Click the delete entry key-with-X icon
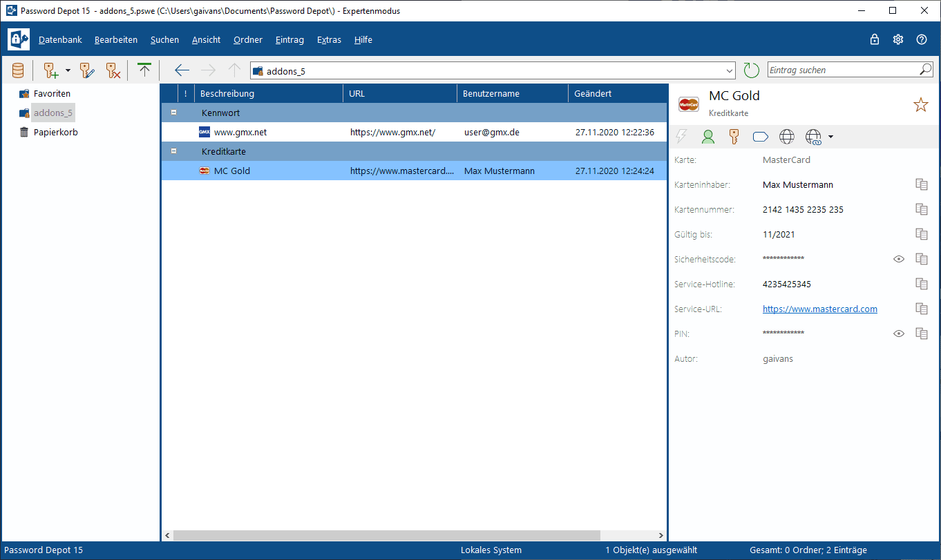 pyautogui.click(x=113, y=70)
